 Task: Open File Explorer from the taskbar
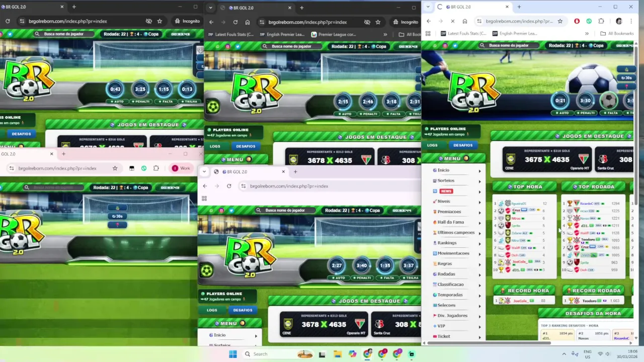pos(337,354)
